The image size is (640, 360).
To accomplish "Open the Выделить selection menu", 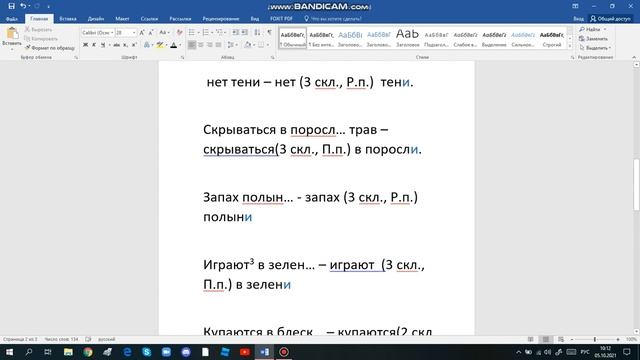I will [595, 48].
